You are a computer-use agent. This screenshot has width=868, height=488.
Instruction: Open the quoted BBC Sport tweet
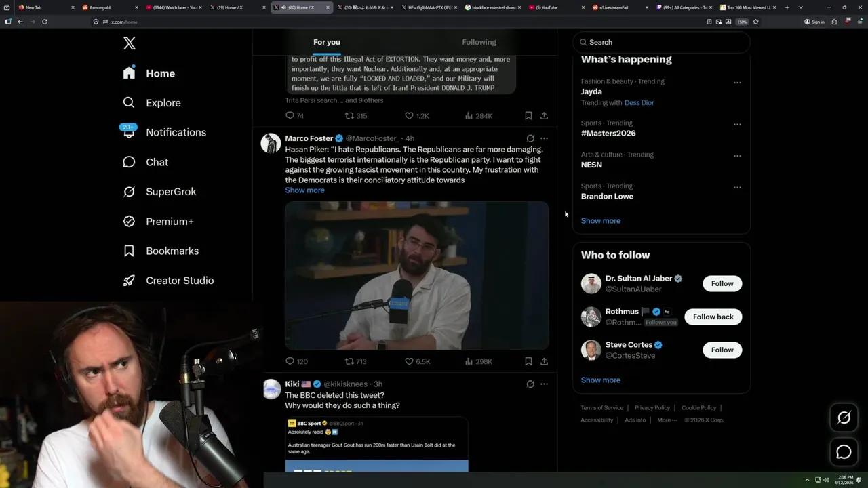point(376,444)
